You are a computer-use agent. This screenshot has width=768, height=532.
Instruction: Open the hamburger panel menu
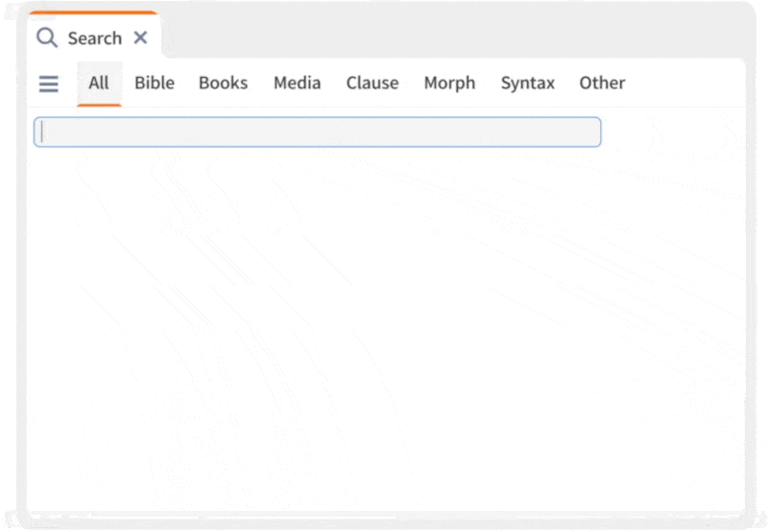tap(48, 84)
